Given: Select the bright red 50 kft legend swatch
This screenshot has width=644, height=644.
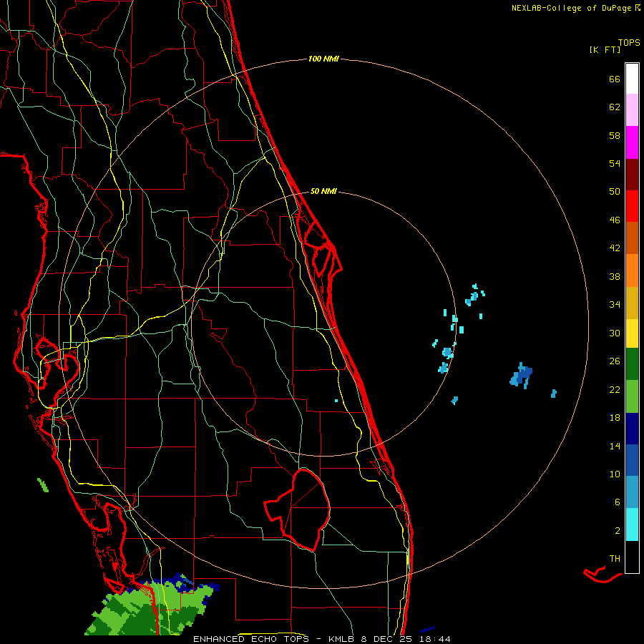Looking at the screenshot, I should pyautogui.click(x=632, y=206).
